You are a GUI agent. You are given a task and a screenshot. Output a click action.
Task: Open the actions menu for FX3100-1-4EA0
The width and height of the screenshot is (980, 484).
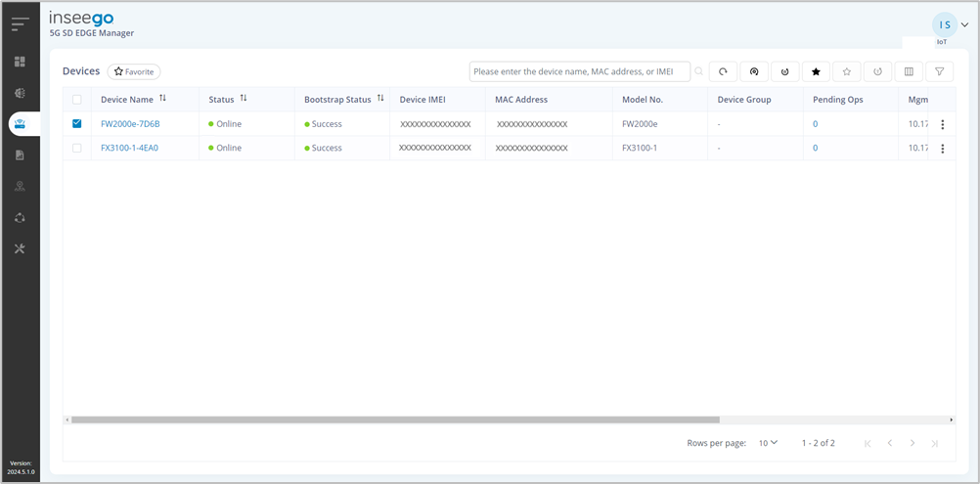[943, 149]
